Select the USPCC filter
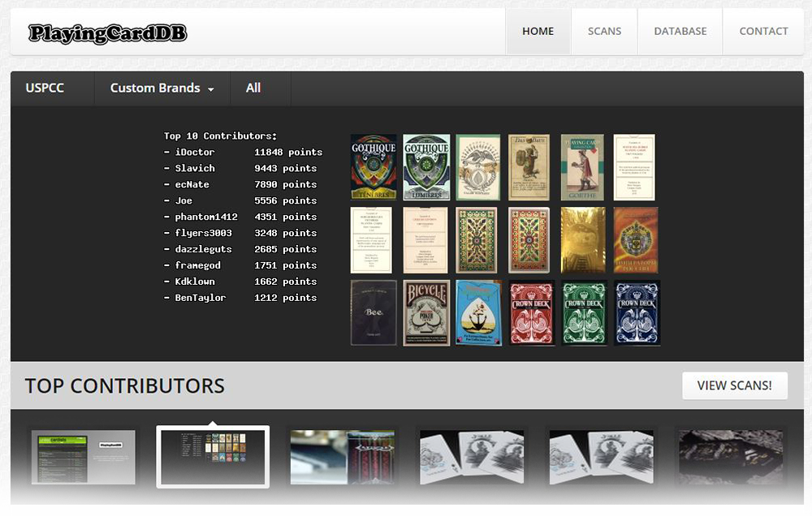The width and height of the screenshot is (812, 516). [45, 88]
